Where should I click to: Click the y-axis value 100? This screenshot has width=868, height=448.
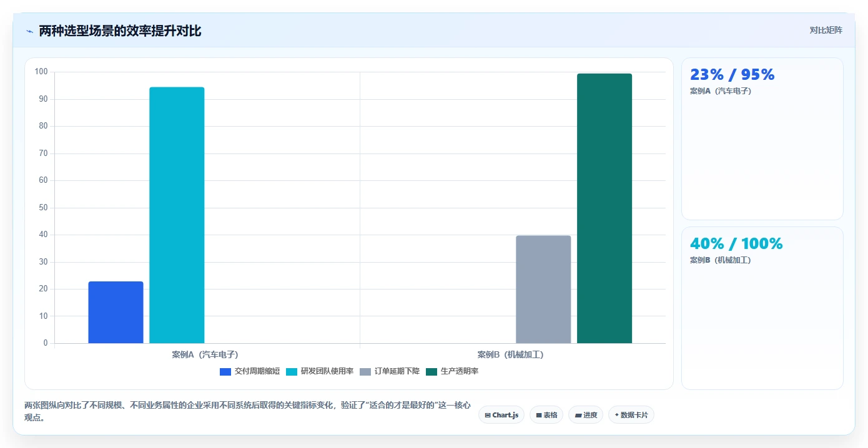tap(41, 72)
